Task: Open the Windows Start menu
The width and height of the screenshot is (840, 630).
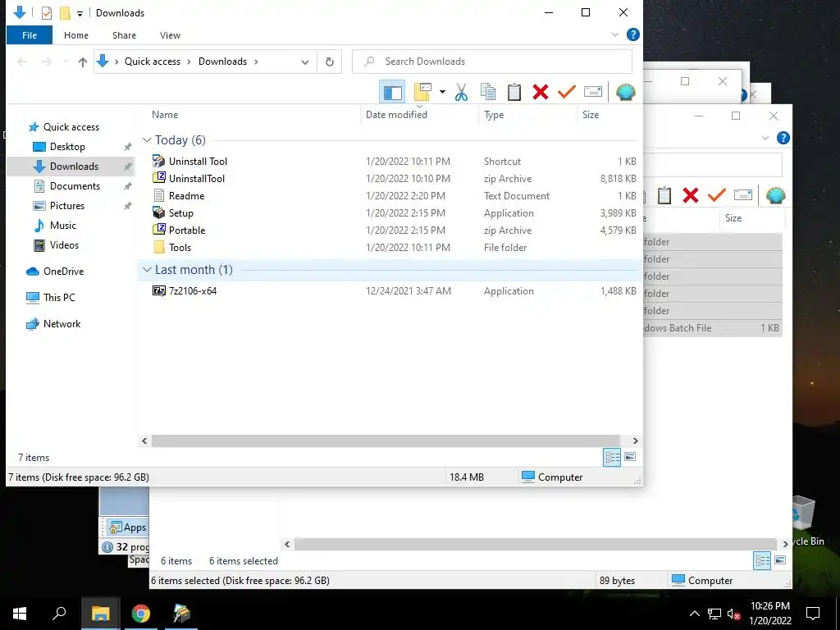Action: tap(20, 614)
